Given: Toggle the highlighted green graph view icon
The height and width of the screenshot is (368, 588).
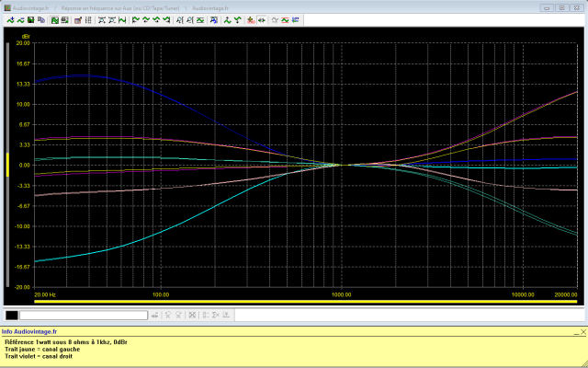Looking at the screenshot, I should 55,20.
